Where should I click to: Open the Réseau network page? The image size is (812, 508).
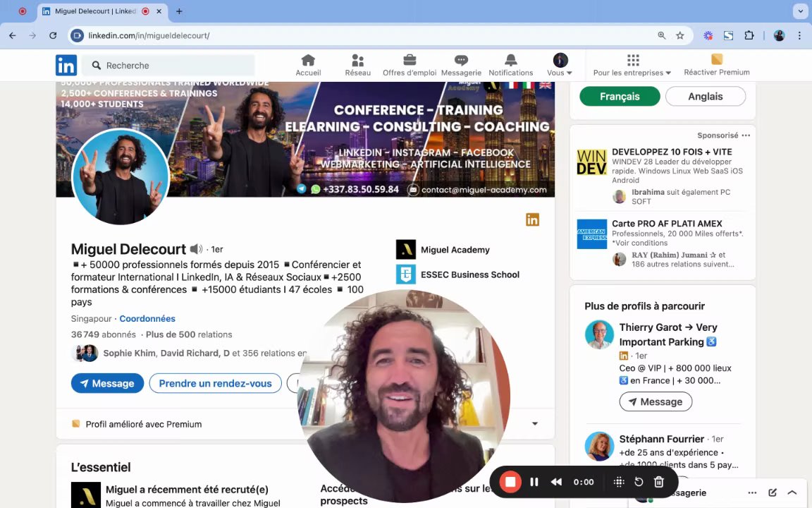pos(357,66)
